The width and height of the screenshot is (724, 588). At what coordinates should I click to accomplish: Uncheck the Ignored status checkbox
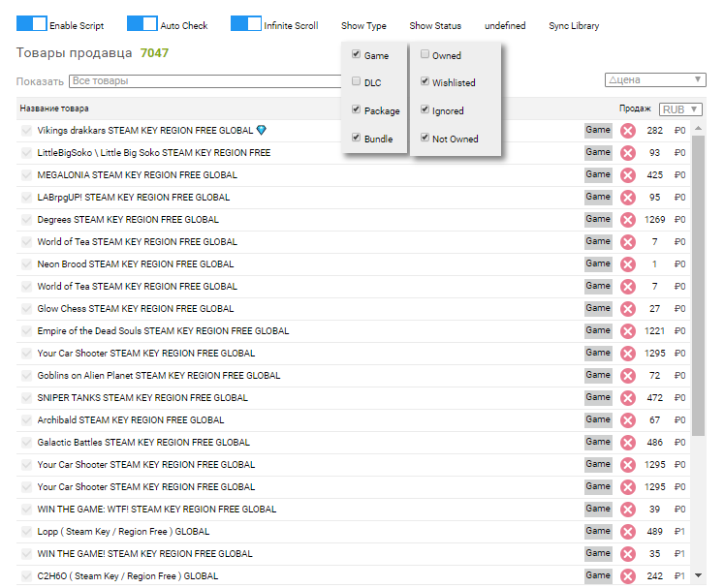pos(425,109)
